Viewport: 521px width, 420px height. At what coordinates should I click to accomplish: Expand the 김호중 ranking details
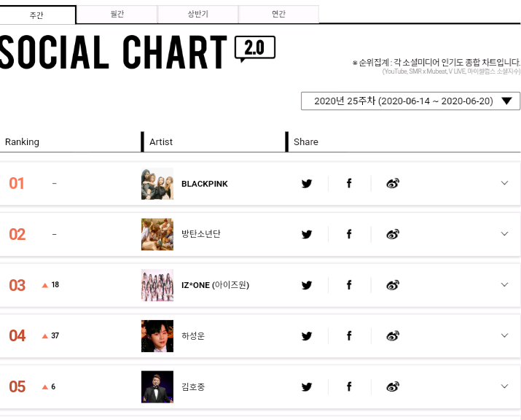coord(504,386)
